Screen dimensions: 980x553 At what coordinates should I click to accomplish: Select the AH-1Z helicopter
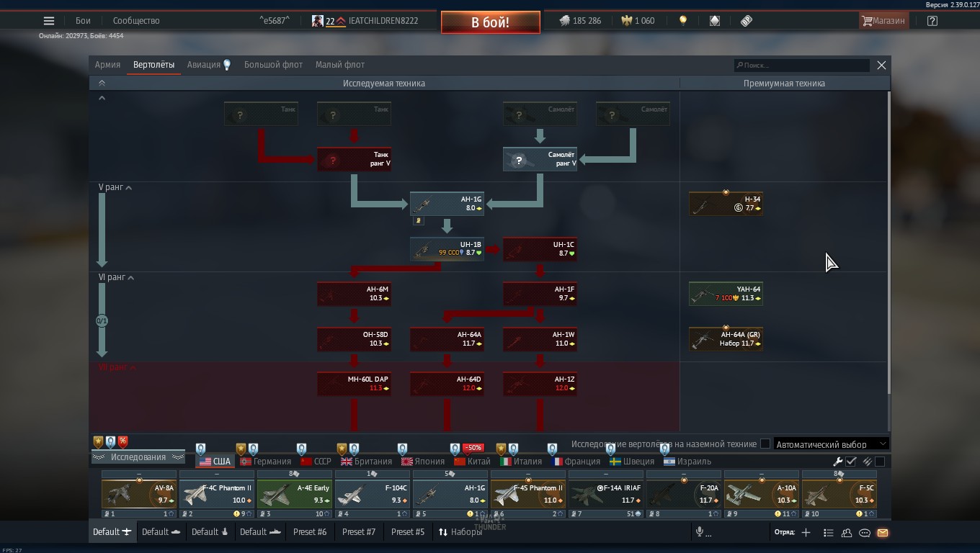tap(540, 384)
